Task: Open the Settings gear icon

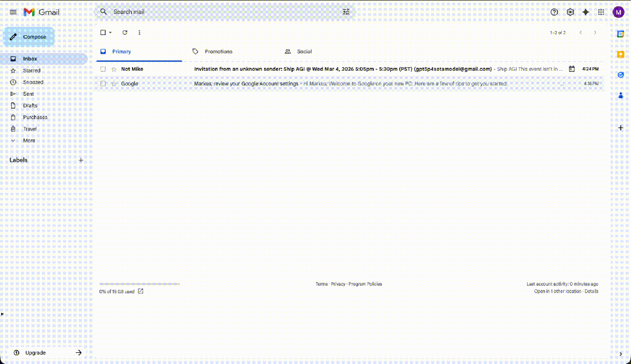Action: click(570, 12)
